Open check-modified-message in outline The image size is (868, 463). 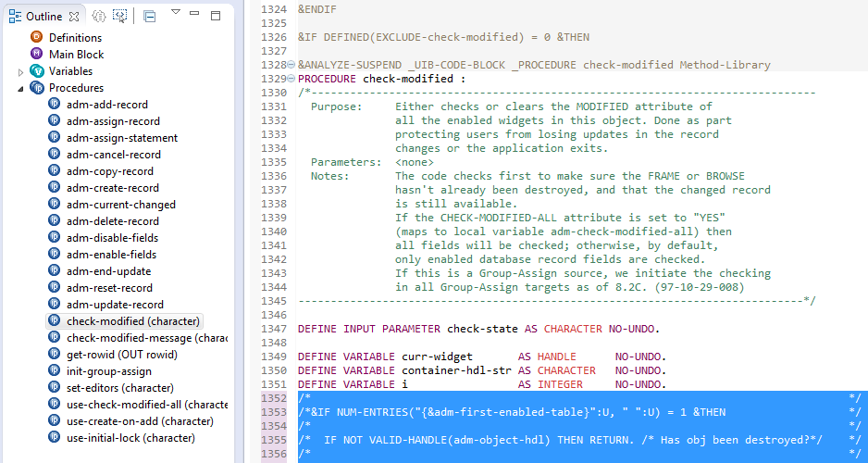coord(147,338)
